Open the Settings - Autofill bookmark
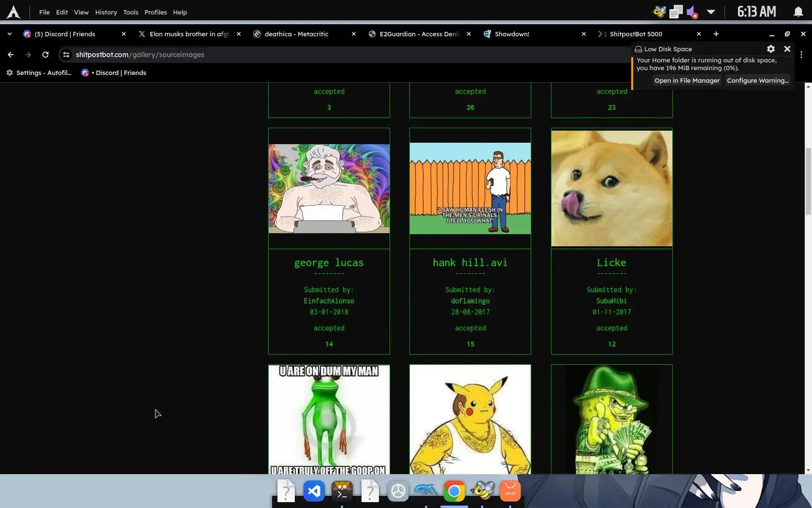The height and width of the screenshot is (508, 812). 39,73
